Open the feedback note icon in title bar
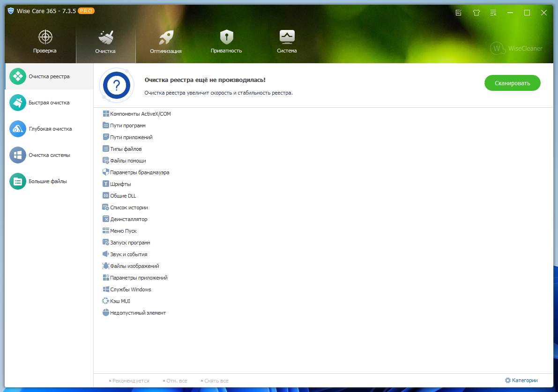Screen dimensions: 558x392 459,13
